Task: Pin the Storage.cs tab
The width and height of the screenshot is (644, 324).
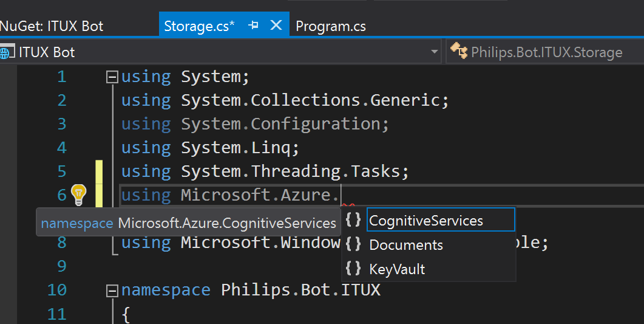Action: [253, 26]
